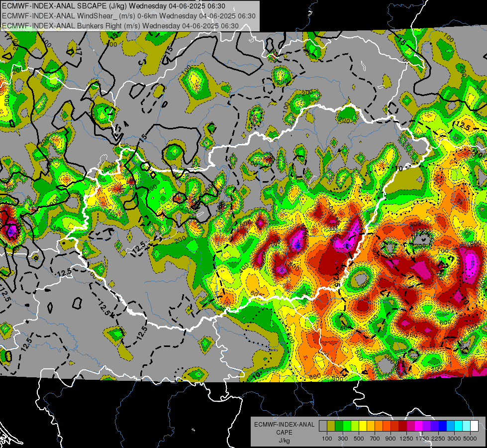Viewport: 487px width, 448px height.
Task: Click the pure yellow legend swatch
Action: (x=363, y=426)
